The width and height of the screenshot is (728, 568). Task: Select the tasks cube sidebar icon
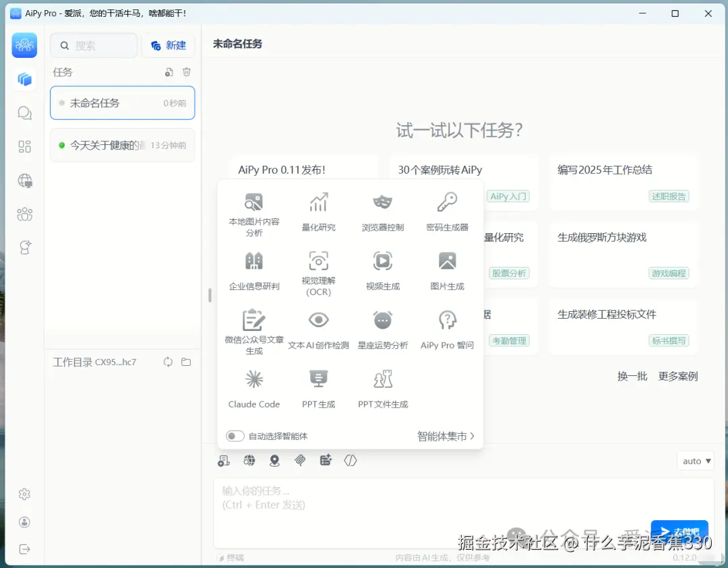(x=25, y=80)
